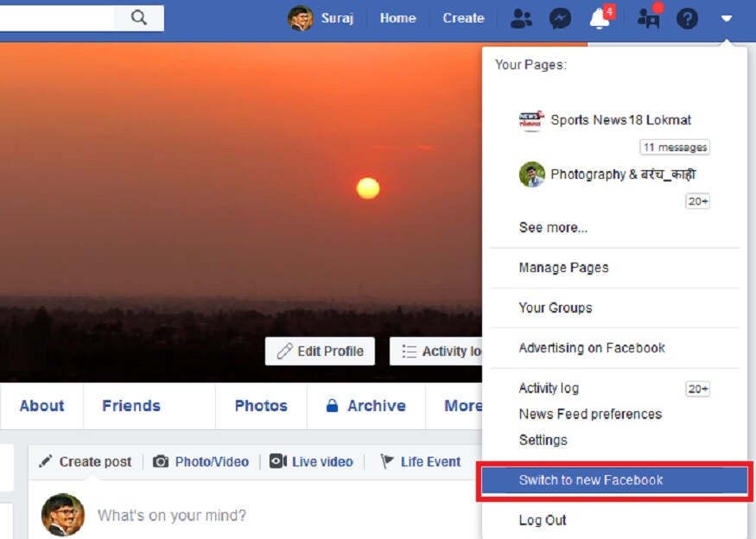
Task: Click the Suraj profile picture in navbar
Action: pyautogui.click(x=301, y=18)
